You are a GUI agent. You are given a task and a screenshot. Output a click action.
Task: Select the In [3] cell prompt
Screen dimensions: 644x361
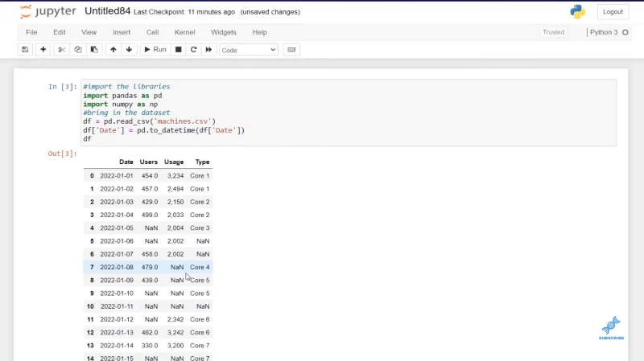click(x=63, y=87)
